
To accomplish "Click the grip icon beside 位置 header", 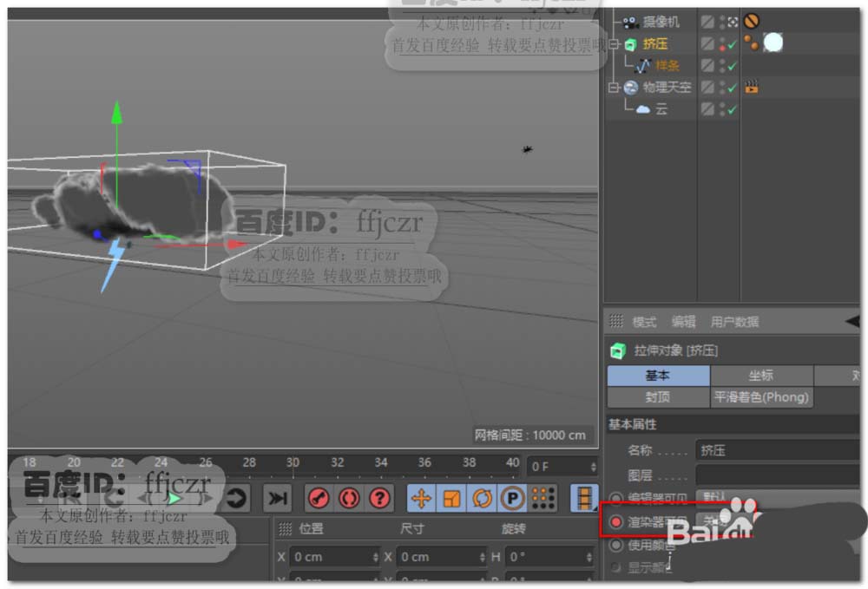I will pos(285,529).
